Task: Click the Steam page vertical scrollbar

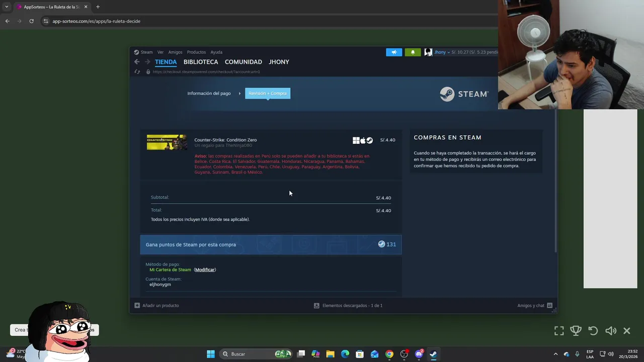Action: click(555, 181)
